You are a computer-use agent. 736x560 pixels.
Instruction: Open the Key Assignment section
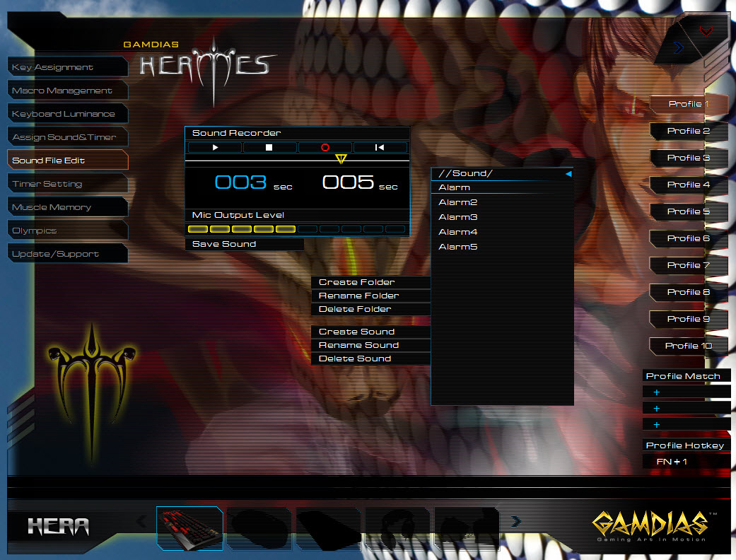pos(68,67)
